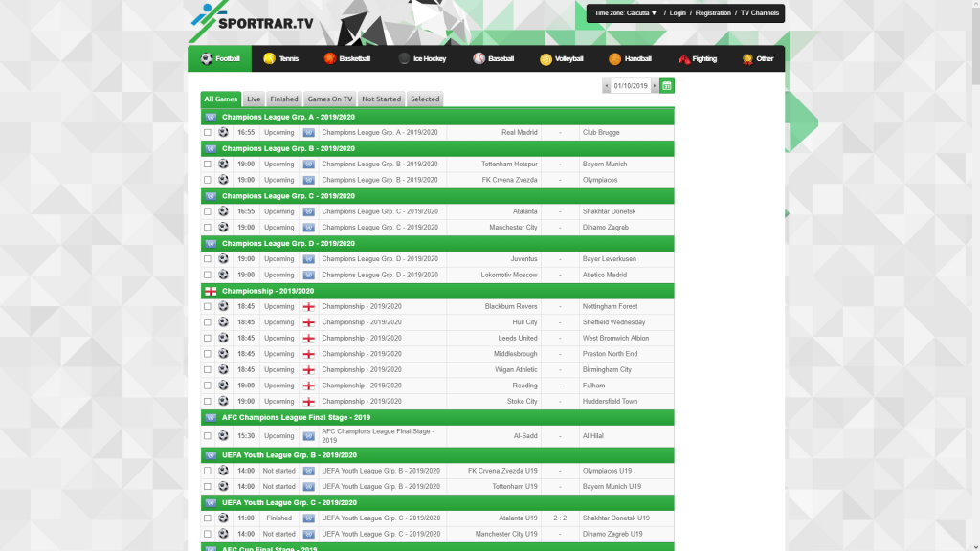Select the Basketball icon
This screenshot has height=551, width=980.
point(330,58)
